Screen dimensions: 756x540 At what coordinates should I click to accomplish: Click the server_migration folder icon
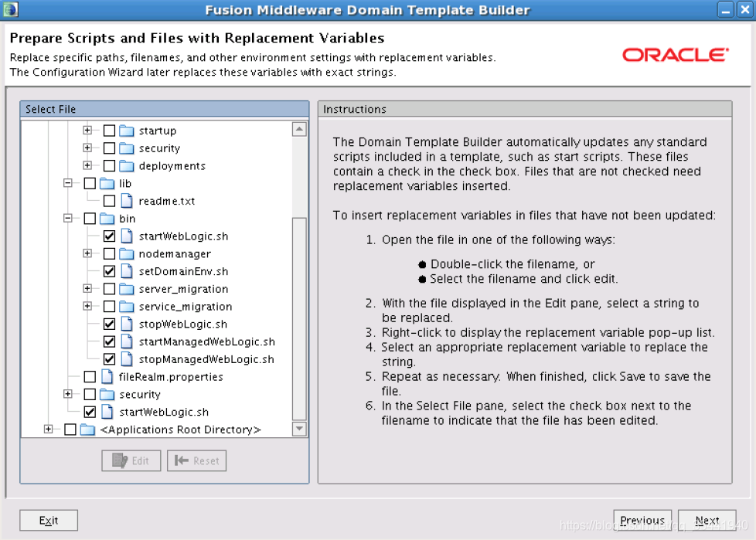[126, 289]
